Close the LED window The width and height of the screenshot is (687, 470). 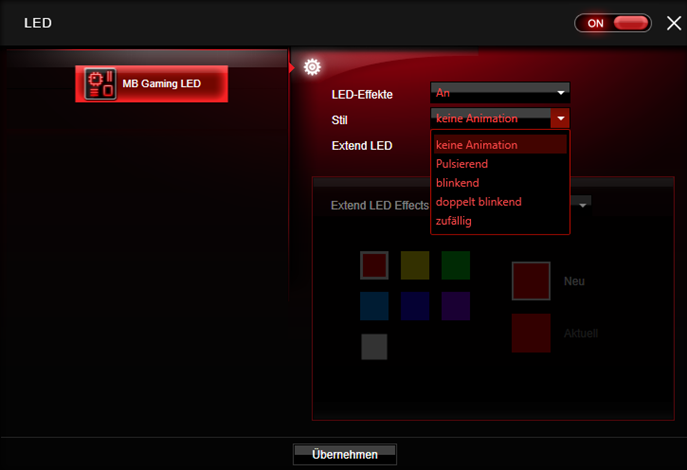click(x=673, y=23)
